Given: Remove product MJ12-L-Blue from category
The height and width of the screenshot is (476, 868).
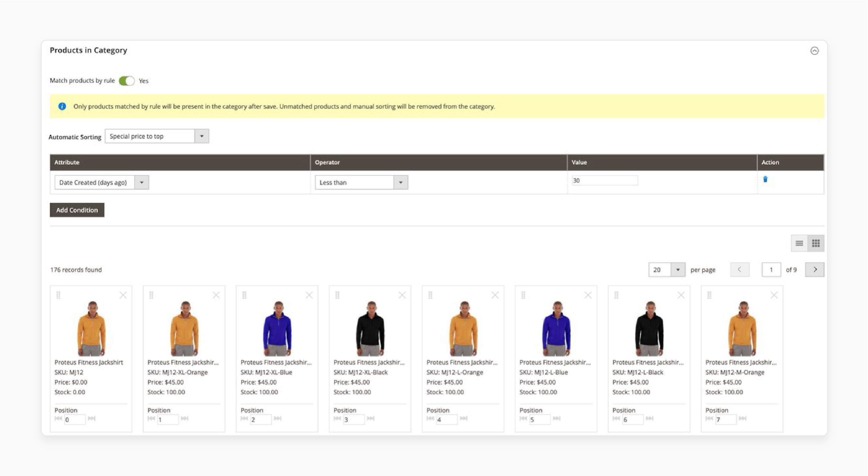Looking at the screenshot, I should 588,295.
